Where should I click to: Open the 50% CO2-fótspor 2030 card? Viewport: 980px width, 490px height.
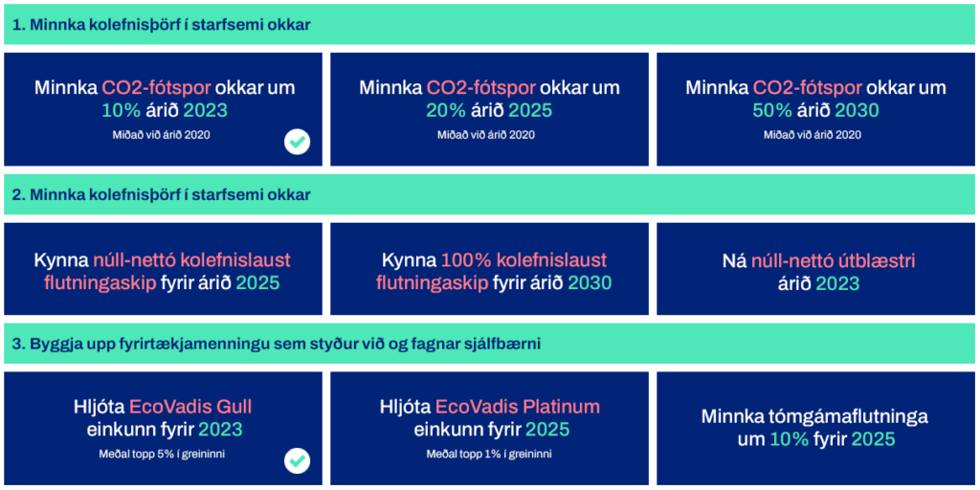[815, 109]
